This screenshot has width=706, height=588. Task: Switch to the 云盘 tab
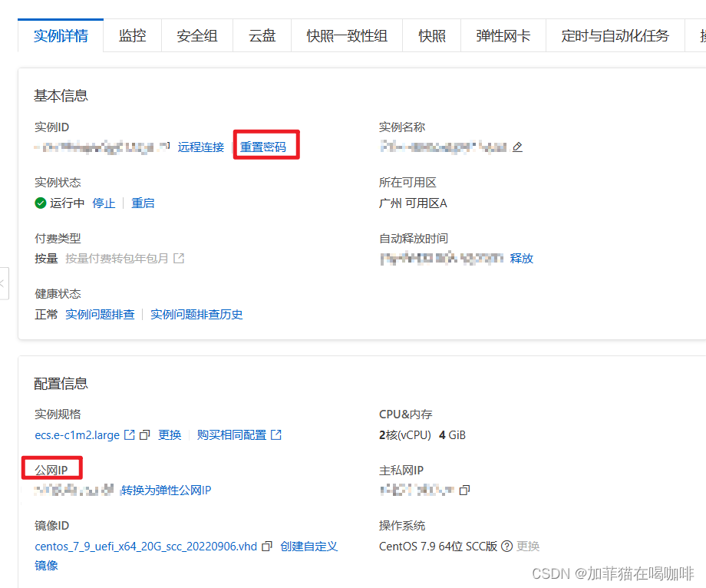262,35
